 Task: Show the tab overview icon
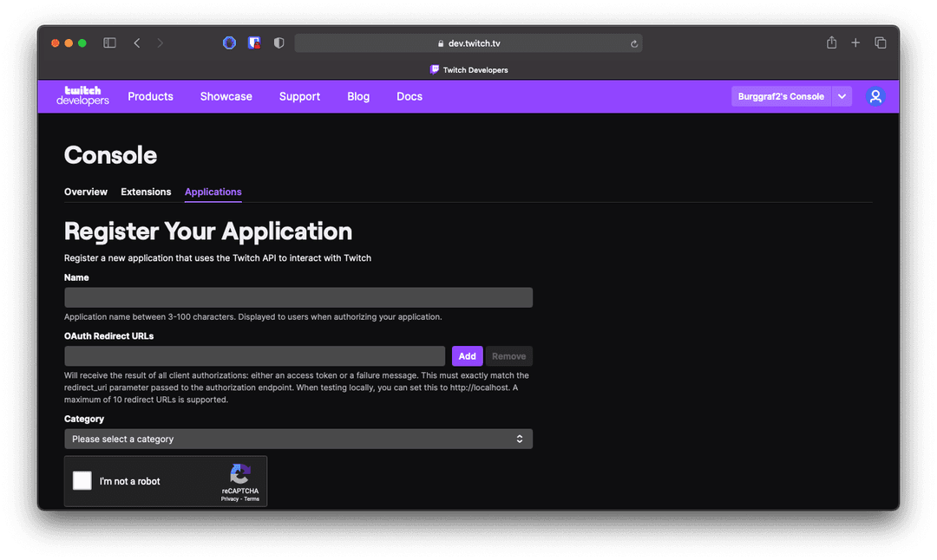tap(880, 42)
